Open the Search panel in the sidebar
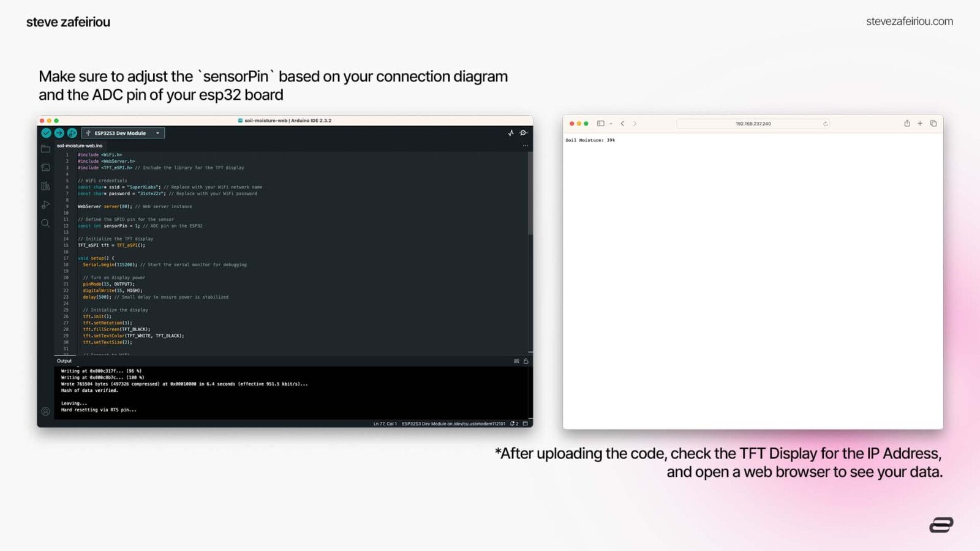Screen dimensions: 980x551 click(45, 223)
